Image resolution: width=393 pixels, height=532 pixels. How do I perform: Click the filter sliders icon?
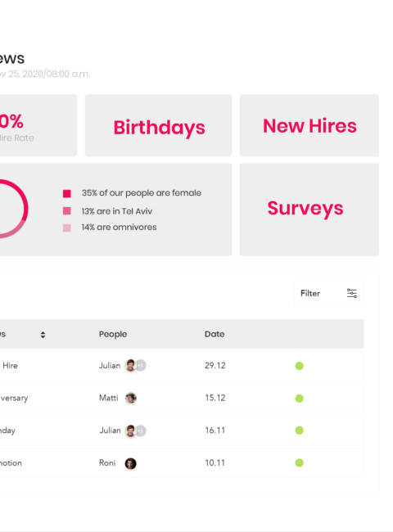(352, 293)
